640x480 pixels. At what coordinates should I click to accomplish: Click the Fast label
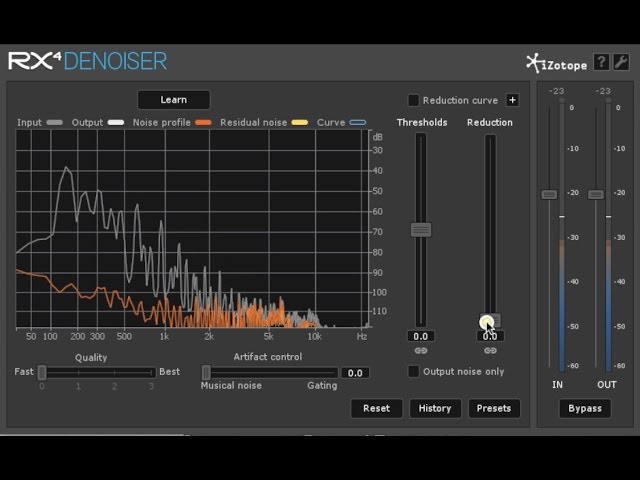pyautogui.click(x=24, y=371)
